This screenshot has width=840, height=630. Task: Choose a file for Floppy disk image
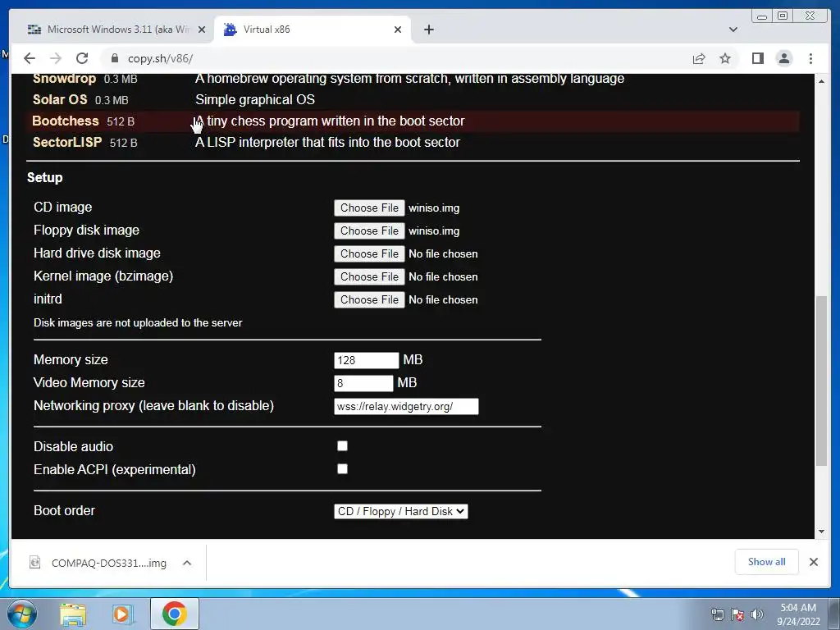pos(369,231)
